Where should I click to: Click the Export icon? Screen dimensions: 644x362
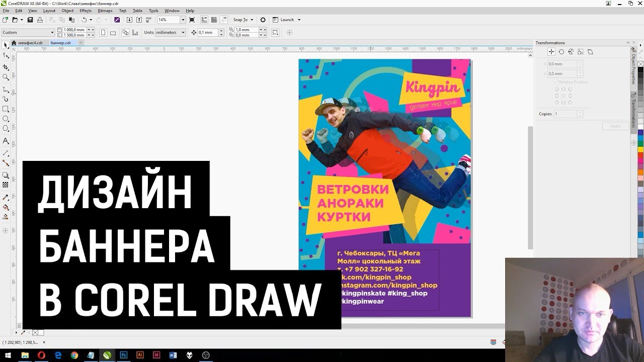pyautogui.click(x=139, y=20)
